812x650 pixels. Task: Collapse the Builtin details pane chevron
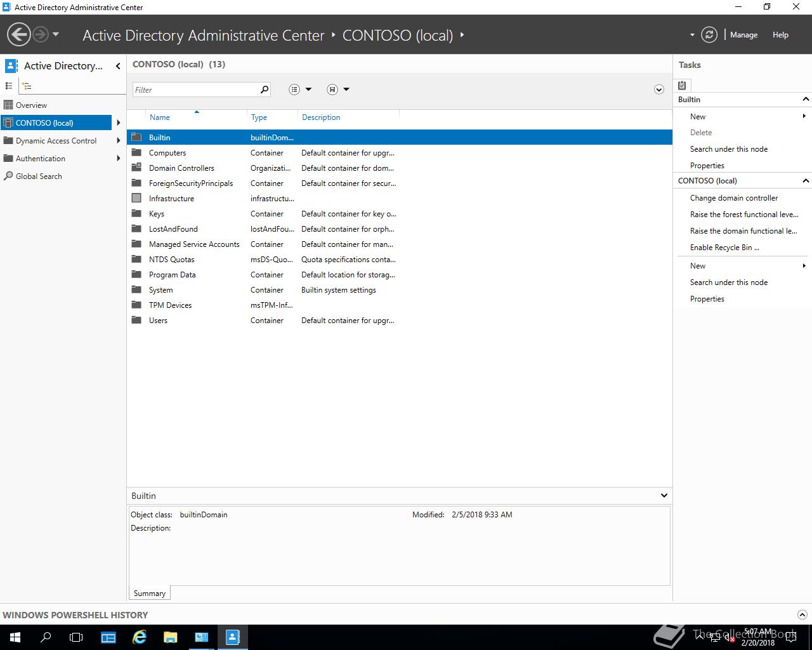(x=664, y=496)
